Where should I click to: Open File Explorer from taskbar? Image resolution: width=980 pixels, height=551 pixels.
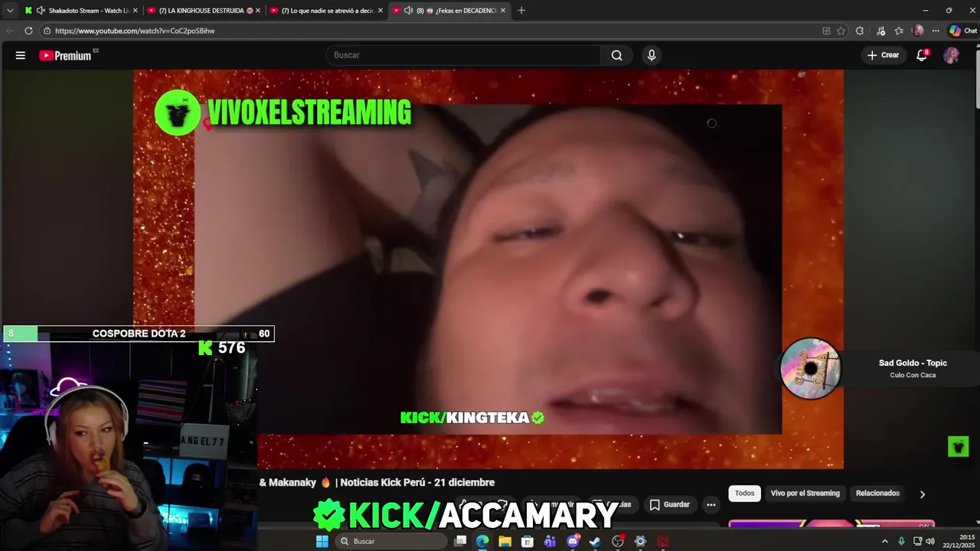505,541
